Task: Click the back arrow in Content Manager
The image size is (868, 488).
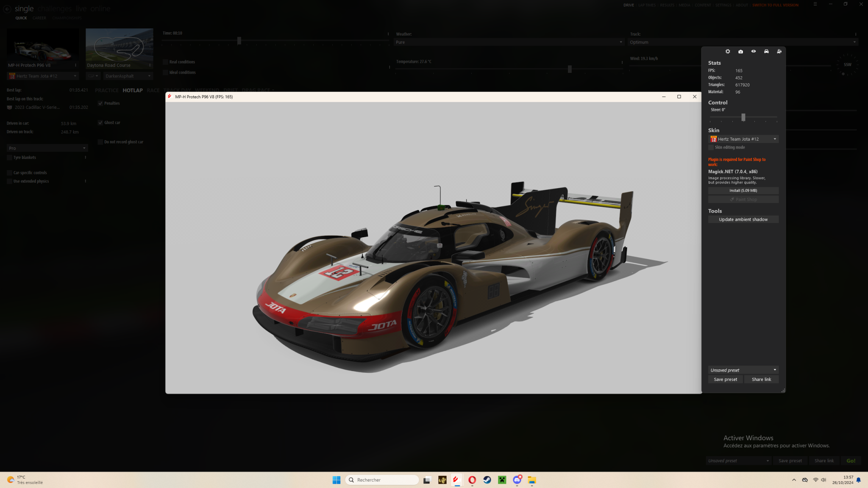Action: click(7, 8)
